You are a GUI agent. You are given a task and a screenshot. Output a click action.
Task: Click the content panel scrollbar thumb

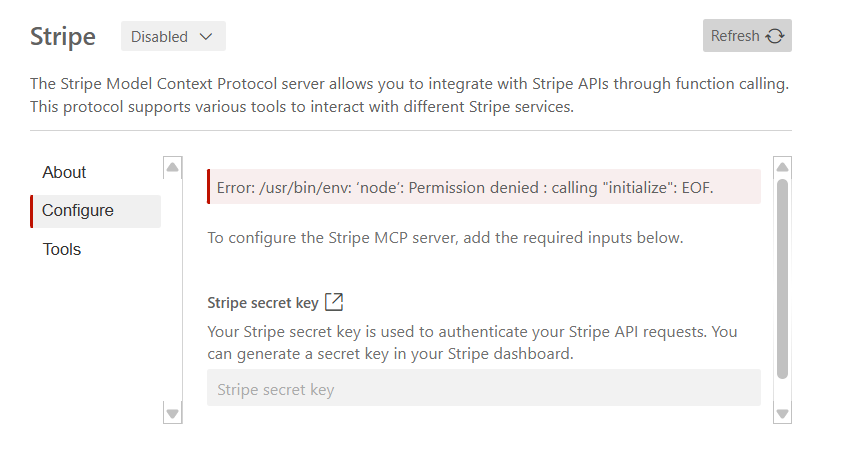pyautogui.click(x=783, y=280)
